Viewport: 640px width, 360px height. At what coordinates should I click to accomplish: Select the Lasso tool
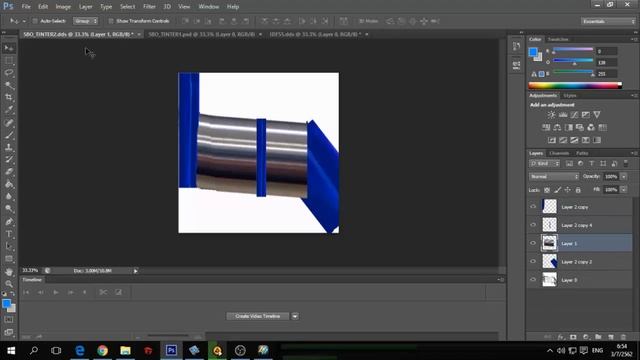coord(9,73)
